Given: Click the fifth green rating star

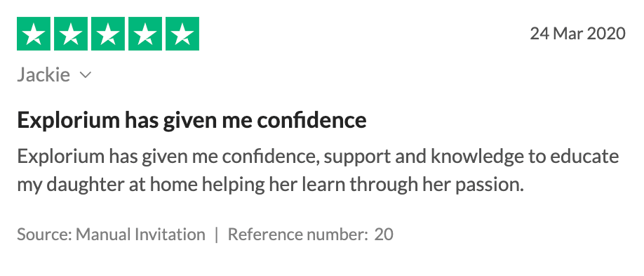Looking at the screenshot, I should [182, 34].
